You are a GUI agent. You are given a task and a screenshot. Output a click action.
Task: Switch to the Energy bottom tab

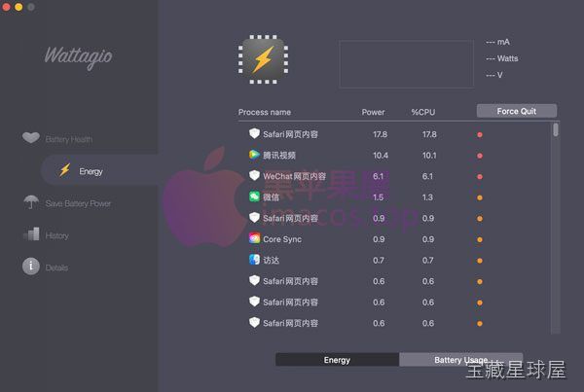point(337,360)
